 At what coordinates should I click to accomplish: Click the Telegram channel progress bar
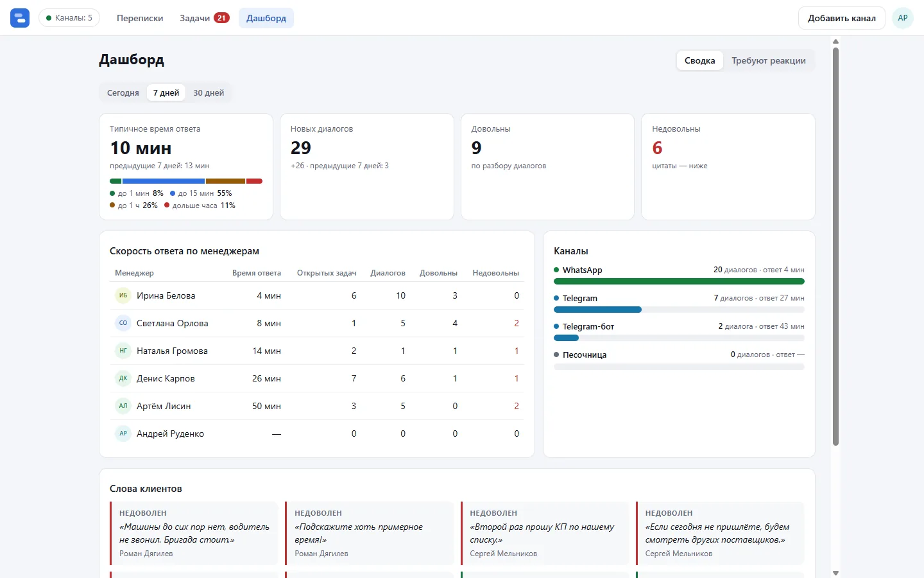679,310
